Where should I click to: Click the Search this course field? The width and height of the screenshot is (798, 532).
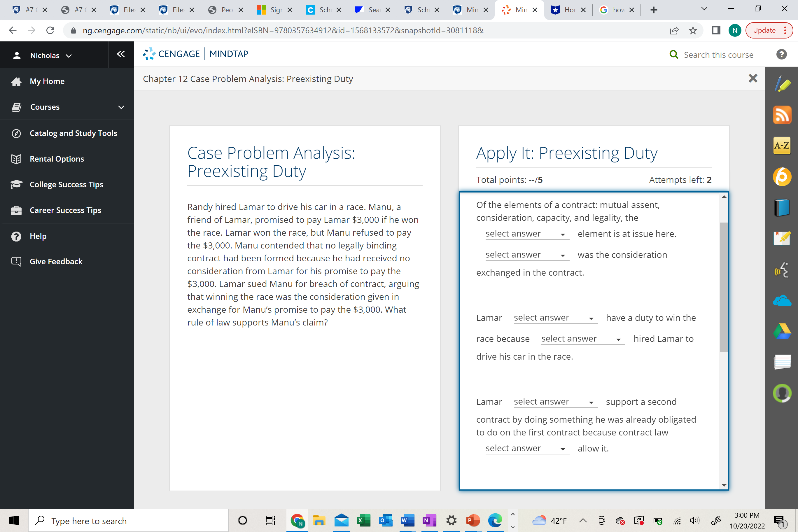click(x=718, y=55)
